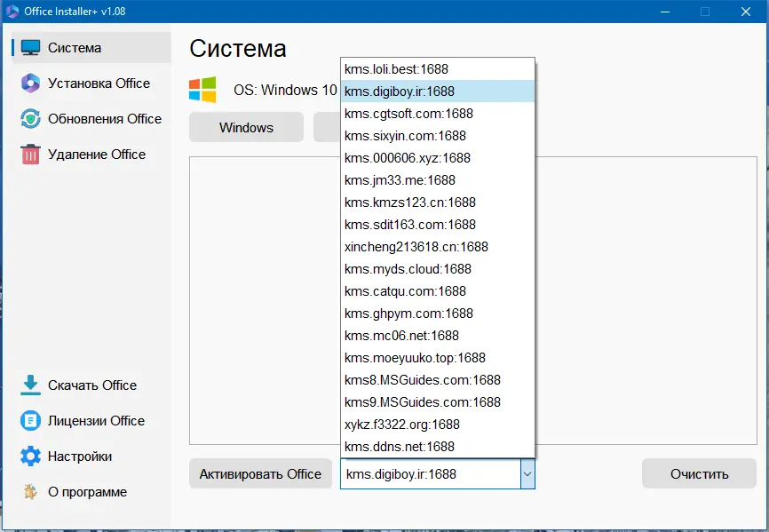Image resolution: width=769 pixels, height=532 pixels.
Task: Select the Установка Office icon
Action: (x=30, y=83)
